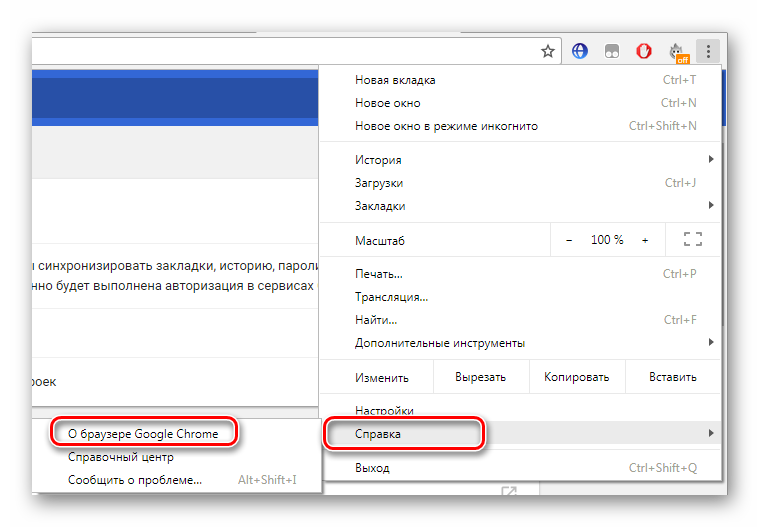The height and width of the screenshot is (527, 760).
Task: Select Новое окно menu item
Action: [x=520, y=103]
